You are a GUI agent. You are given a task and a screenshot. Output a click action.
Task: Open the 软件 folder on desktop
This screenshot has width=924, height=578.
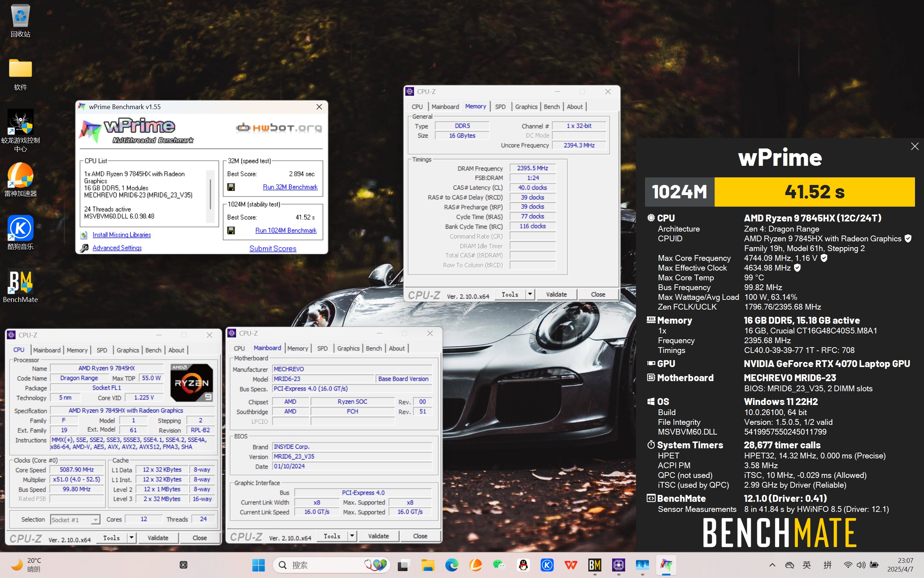20,74
